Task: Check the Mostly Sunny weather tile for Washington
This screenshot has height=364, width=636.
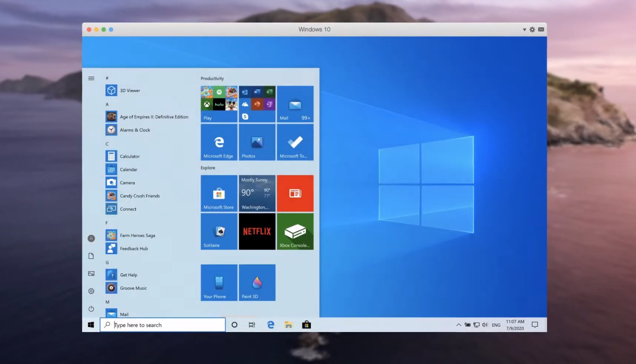Action: pyautogui.click(x=257, y=193)
